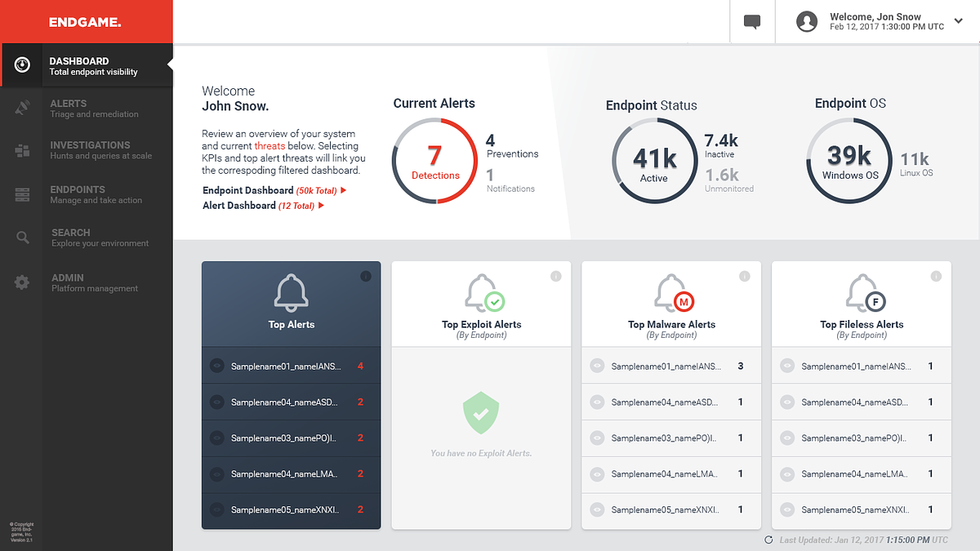Click the refresh icon beside Last Updated
This screenshot has height=551, width=980.
[x=768, y=540]
